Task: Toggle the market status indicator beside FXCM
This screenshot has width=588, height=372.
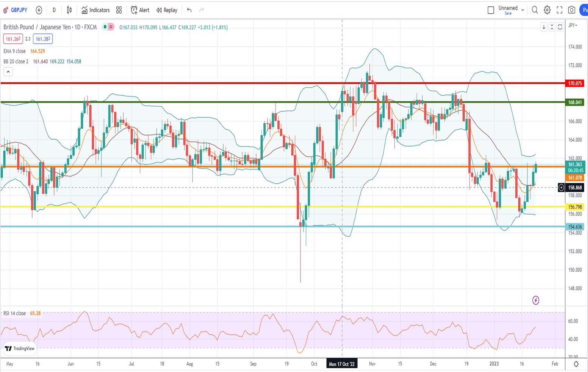Action: click(105, 27)
